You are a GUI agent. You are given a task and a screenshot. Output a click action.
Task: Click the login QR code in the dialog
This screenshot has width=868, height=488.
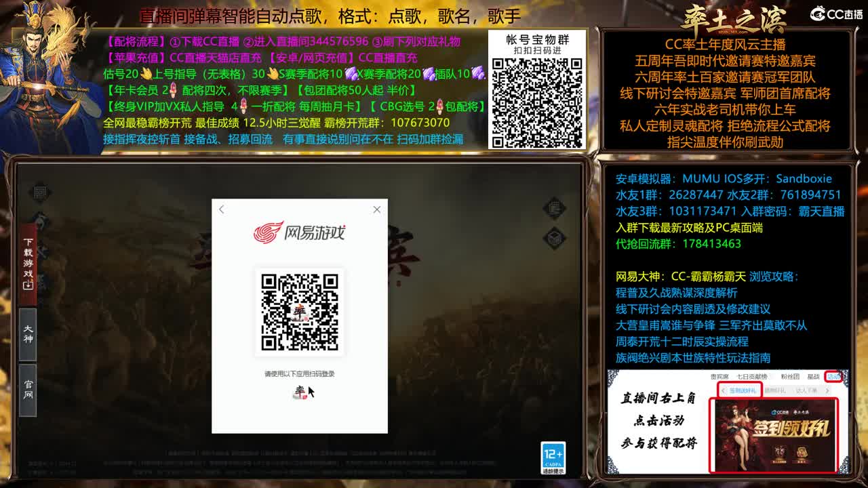coord(300,312)
